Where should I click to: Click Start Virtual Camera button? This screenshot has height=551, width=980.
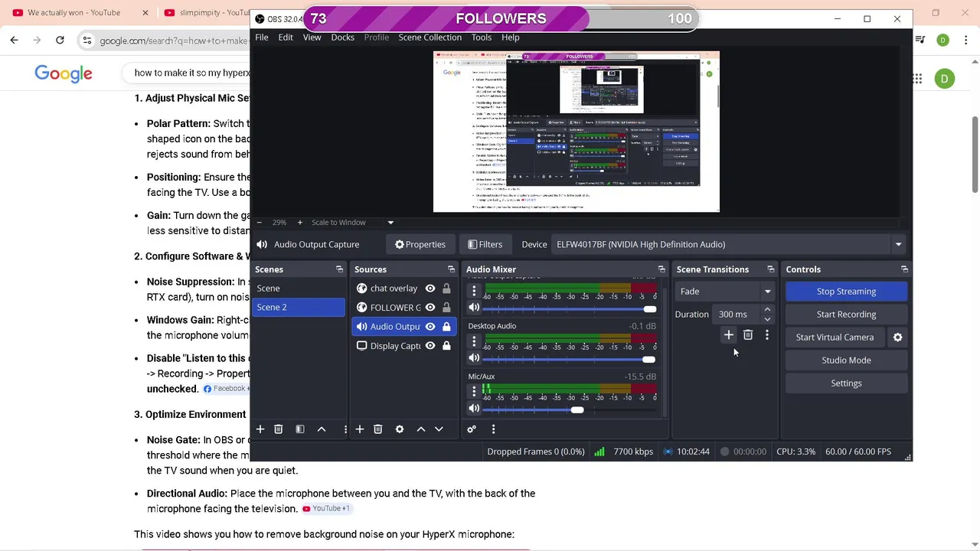(835, 337)
